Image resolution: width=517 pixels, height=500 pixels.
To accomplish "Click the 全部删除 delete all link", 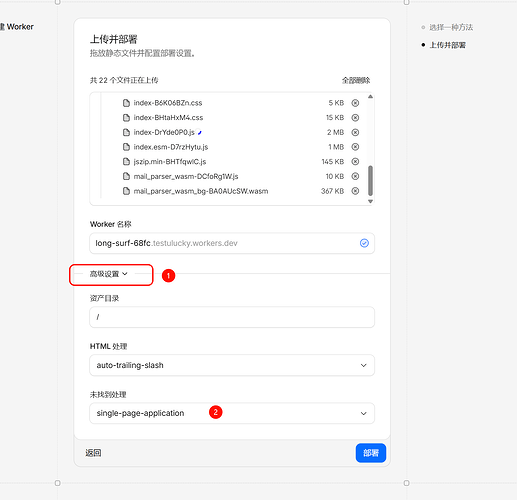I will (356, 80).
